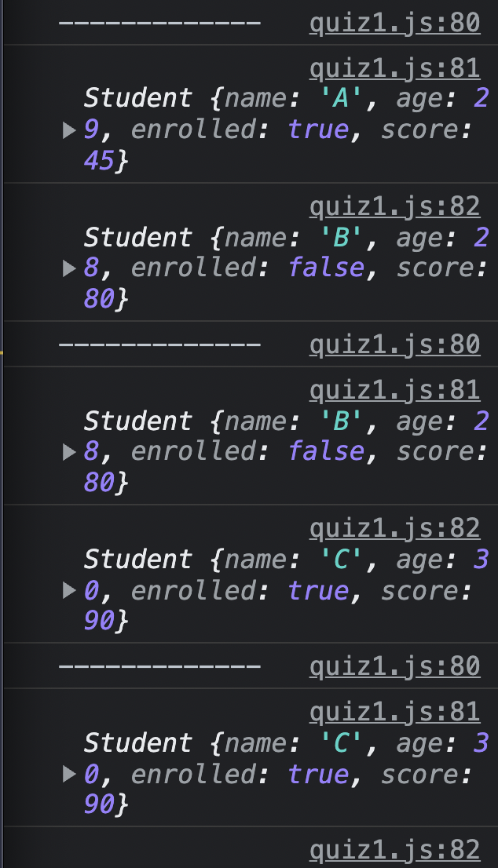Expand Student 'B' object logged at quiz1.js:82
Viewport: 498px width, 868px height.
click(68, 269)
